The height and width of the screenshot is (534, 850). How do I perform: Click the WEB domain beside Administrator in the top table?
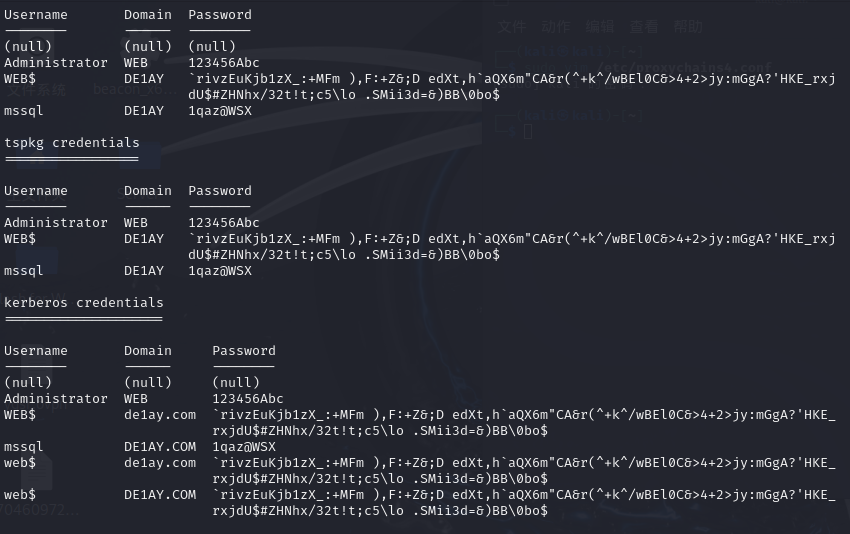(x=136, y=63)
